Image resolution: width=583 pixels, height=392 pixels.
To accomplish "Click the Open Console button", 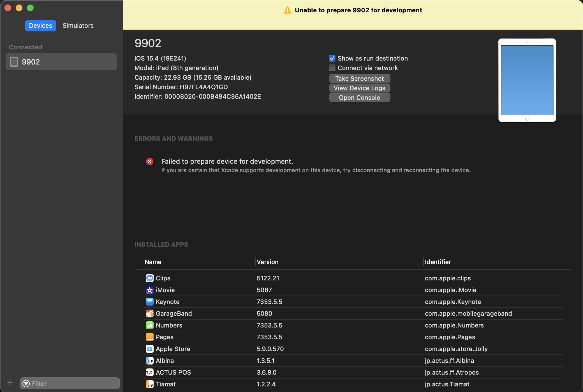I will (360, 98).
